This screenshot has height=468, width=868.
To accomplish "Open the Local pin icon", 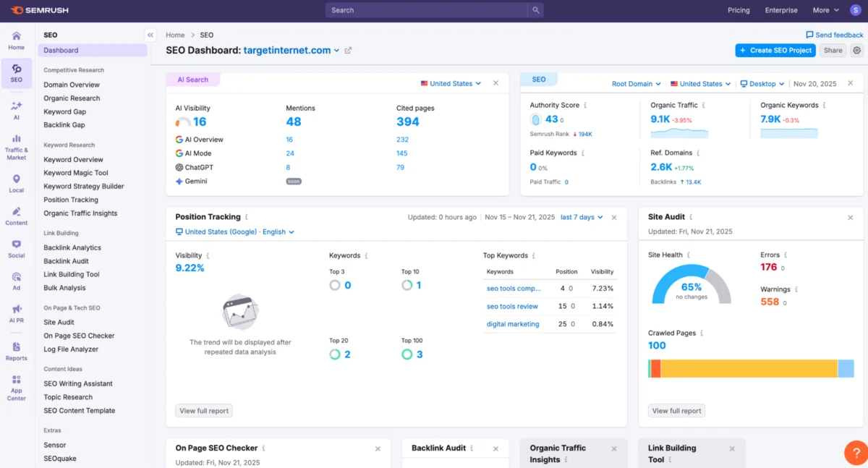I will (16, 184).
